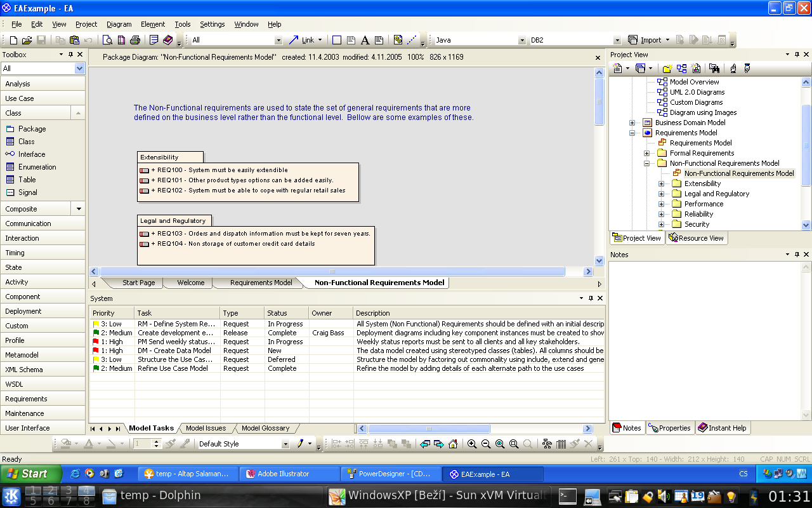Go to previous diagram with left arrow icon
The height and width of the screenshot is (508, 812).
coord(425,444)
